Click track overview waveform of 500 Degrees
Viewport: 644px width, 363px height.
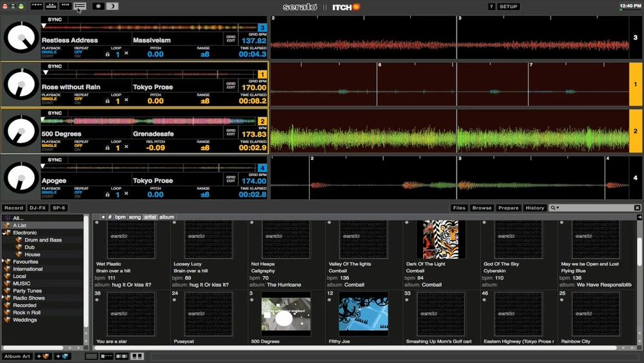(x=149, y=121)
